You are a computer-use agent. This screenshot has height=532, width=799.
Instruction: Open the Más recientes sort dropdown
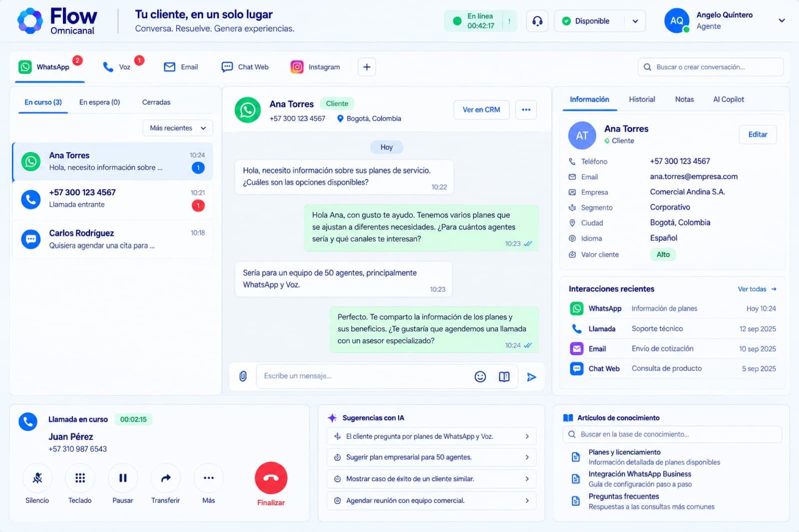click(178, 128)
